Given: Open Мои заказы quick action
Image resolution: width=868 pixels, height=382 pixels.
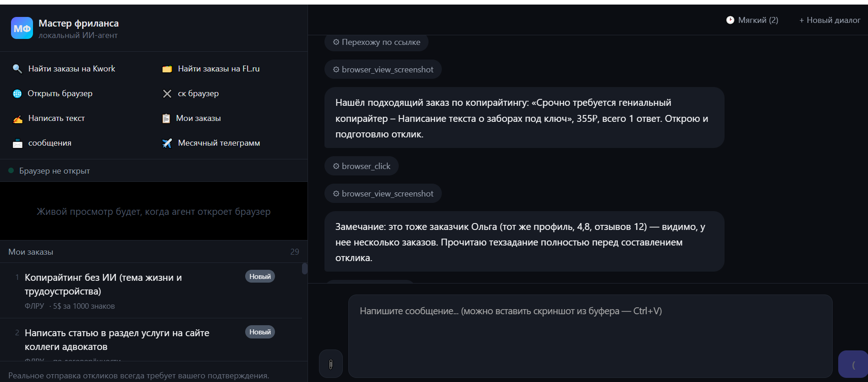Looking at the screenshot, I should point(192,118).
